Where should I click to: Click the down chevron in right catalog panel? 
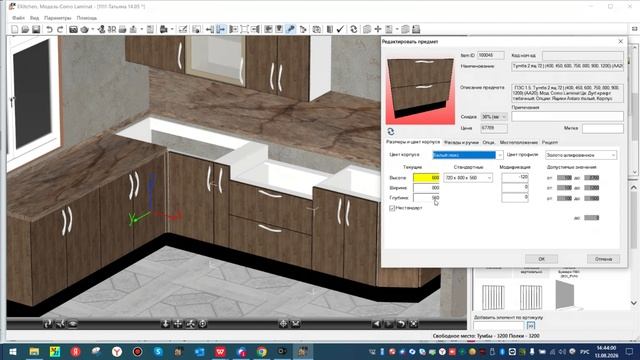[x=633, y=303]
